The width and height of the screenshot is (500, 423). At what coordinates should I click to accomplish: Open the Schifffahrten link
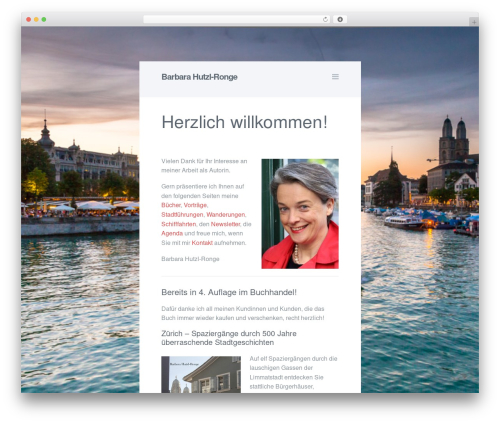pos(179,224)
